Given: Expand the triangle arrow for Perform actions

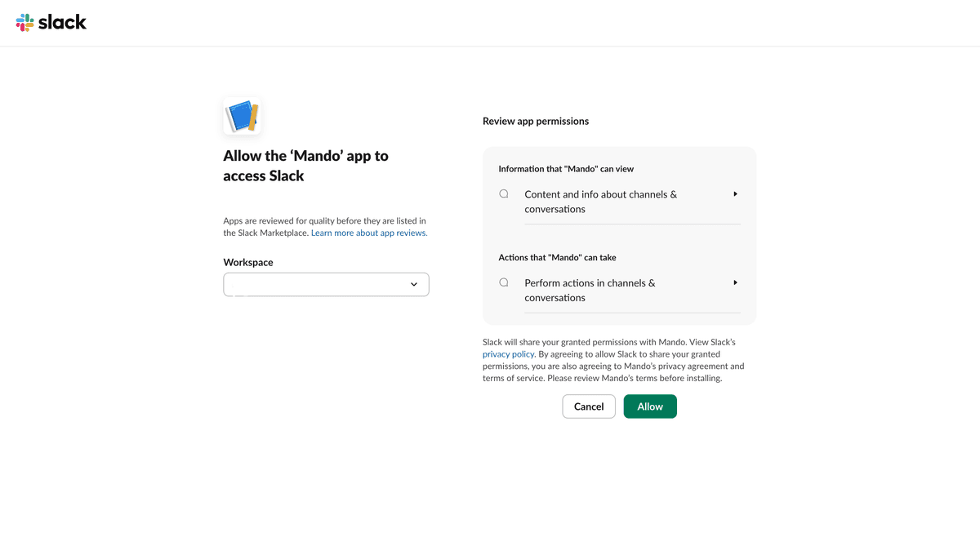Looking at the screenshot, I should (x=735, y=282).
